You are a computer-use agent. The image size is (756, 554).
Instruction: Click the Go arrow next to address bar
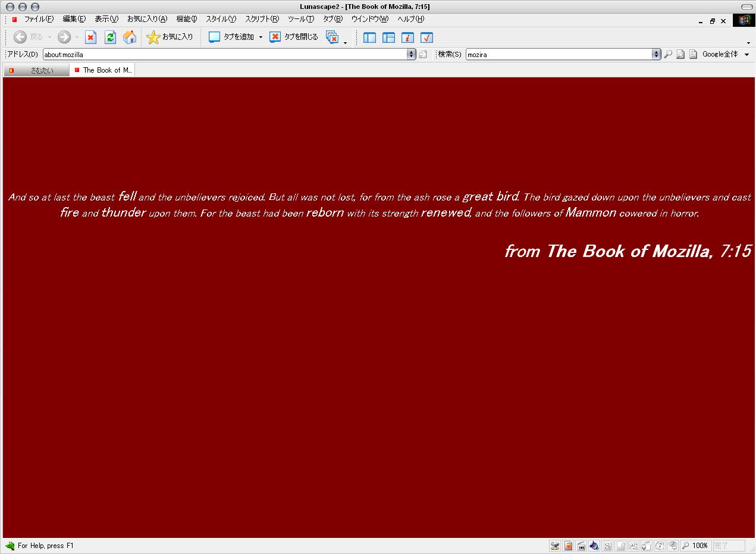coord(423,54)
